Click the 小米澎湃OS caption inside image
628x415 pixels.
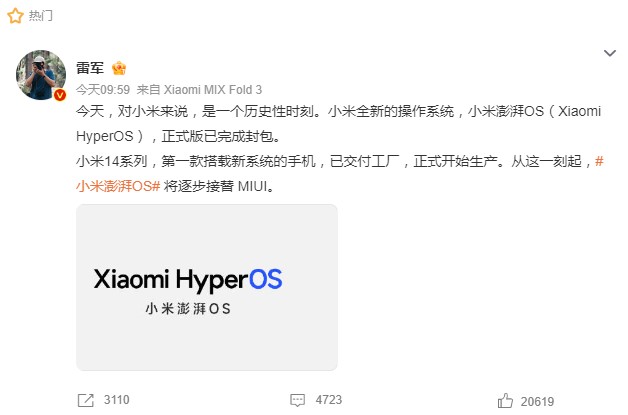[188, 309]
